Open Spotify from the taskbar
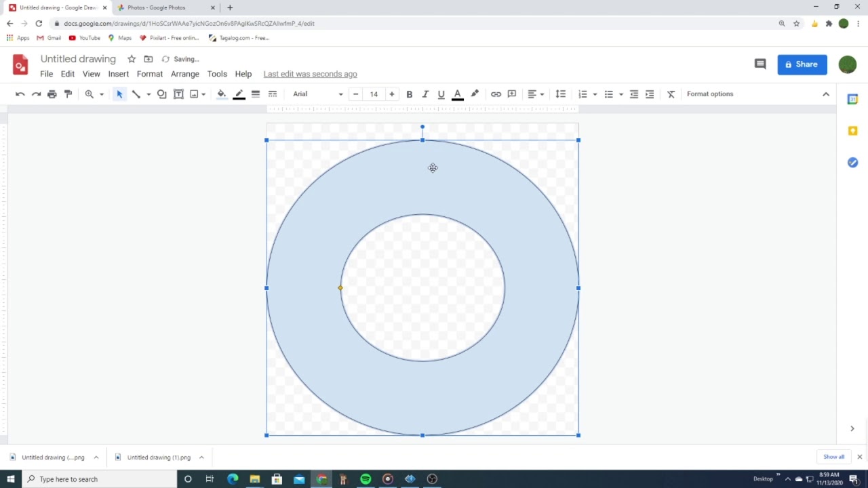This screenshot has width=868, height=488. (x=366, y=479)
